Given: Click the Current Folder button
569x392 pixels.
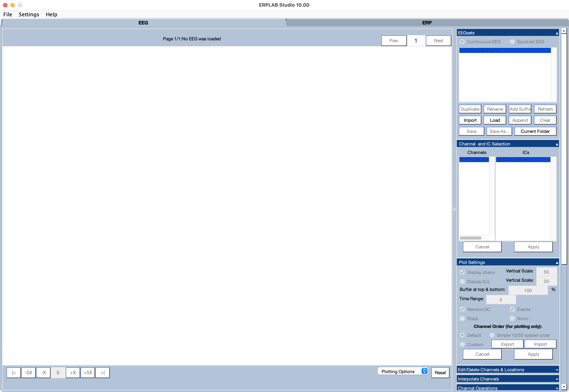Looking at the screenshot, I should pos(535,131).
